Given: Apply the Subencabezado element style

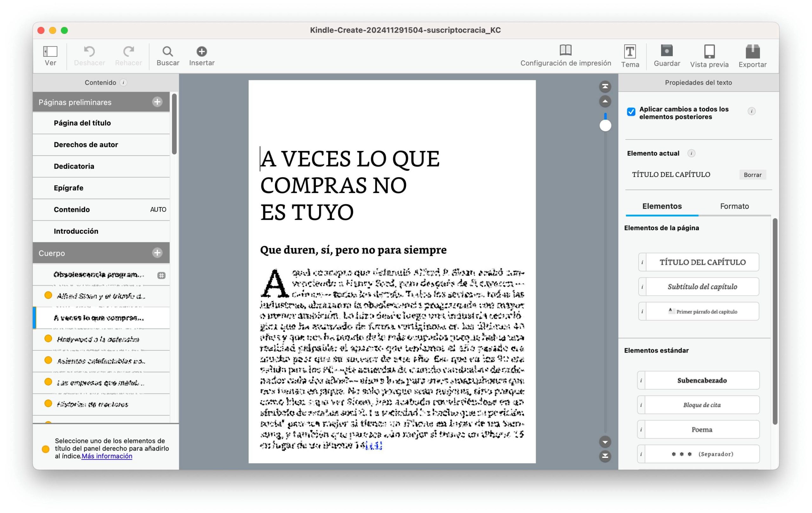Looking at the screenshot, I should coord(701,380).
